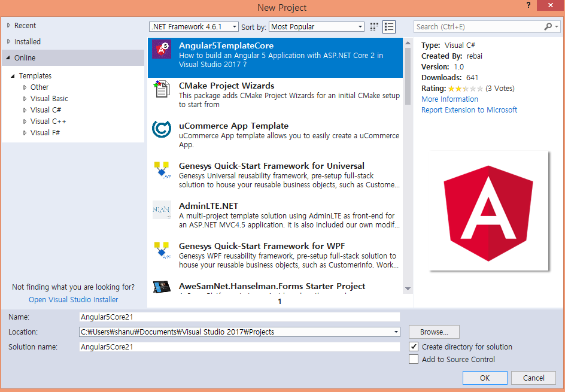Select the Visual C++ tree item
The image size is (565, 392).
coord(48,121)
